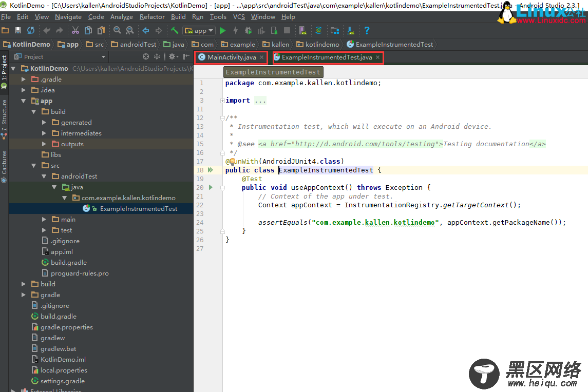The width and height of the screenshot is (588, 392).
Task: Click the Save All toolbar icon
Action: pyautogui.click(x=17, y=30)
